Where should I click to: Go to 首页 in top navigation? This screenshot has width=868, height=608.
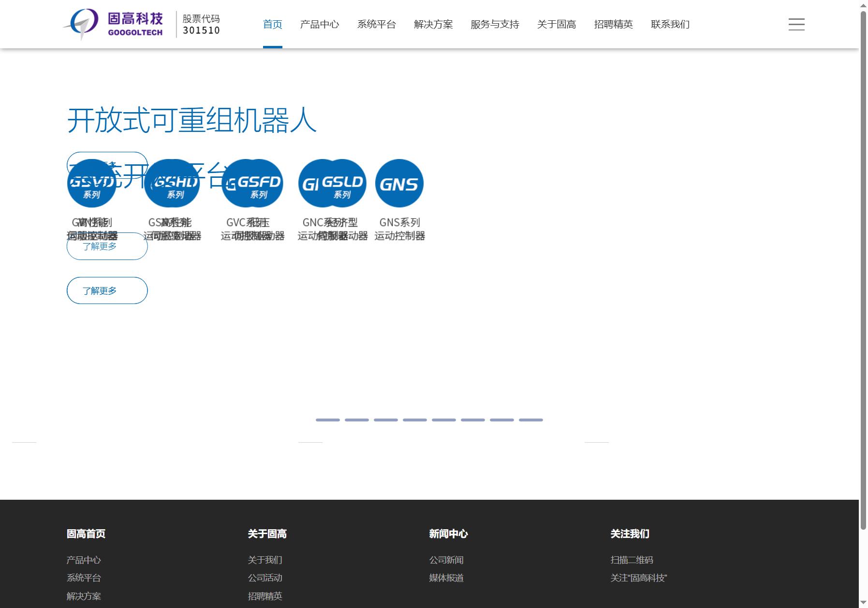click(x=273, y=24)
